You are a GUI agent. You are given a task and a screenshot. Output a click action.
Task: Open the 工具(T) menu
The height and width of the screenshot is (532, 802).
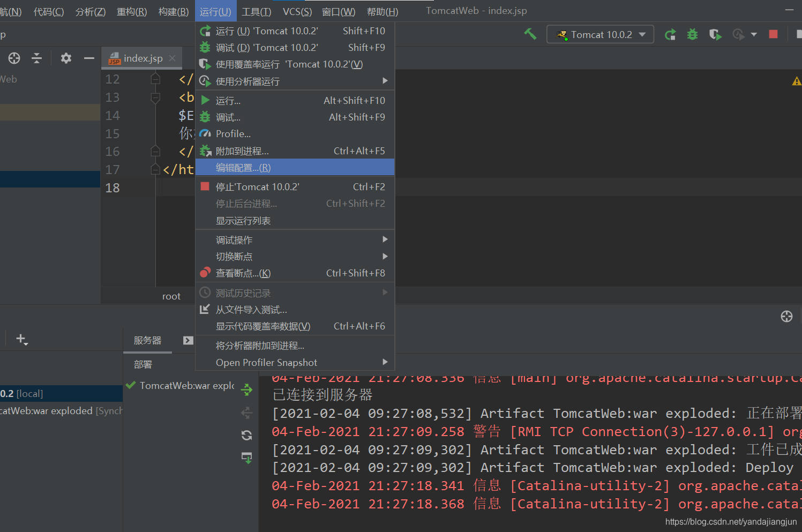click(x=256, y=11)
